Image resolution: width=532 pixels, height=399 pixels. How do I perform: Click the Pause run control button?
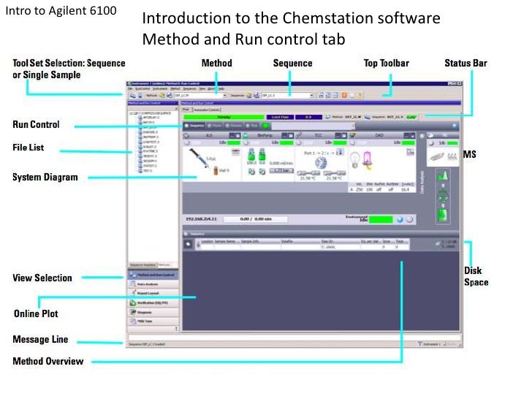[x=214, y=126]
